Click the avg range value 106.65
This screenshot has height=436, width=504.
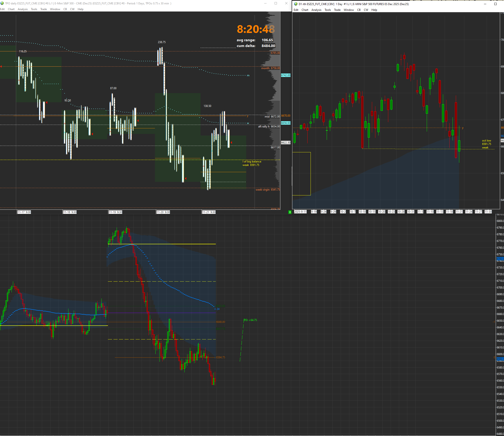click(x=267, y=40)
